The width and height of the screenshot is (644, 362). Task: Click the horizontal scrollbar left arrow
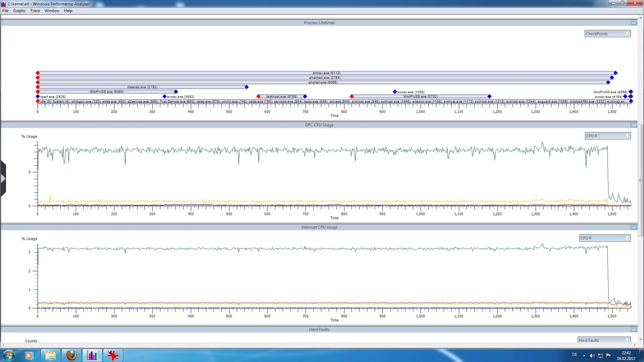coord(3,345)
